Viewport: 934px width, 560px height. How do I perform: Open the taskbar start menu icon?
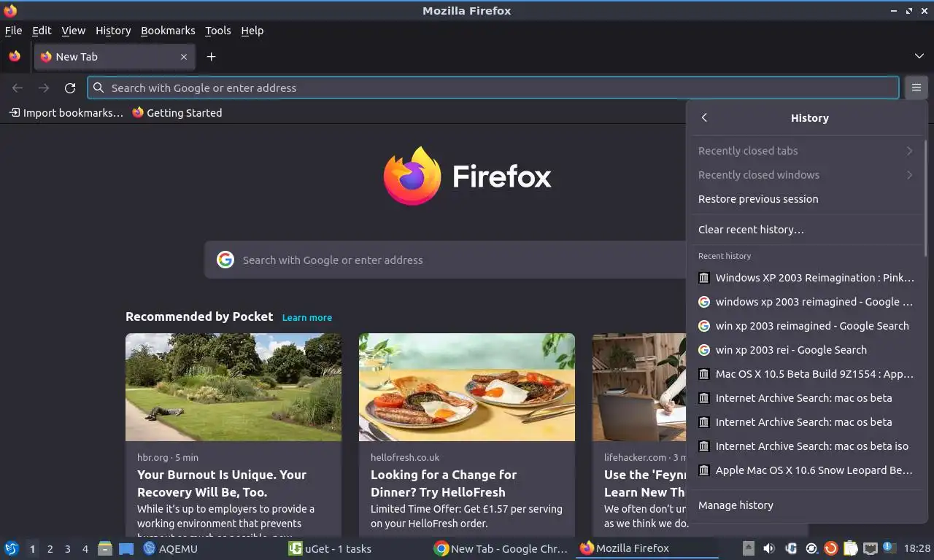click(12, 548)
